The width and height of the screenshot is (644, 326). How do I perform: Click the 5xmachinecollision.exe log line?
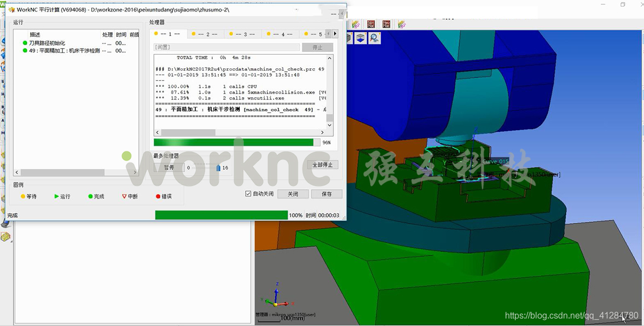[241, 92]
